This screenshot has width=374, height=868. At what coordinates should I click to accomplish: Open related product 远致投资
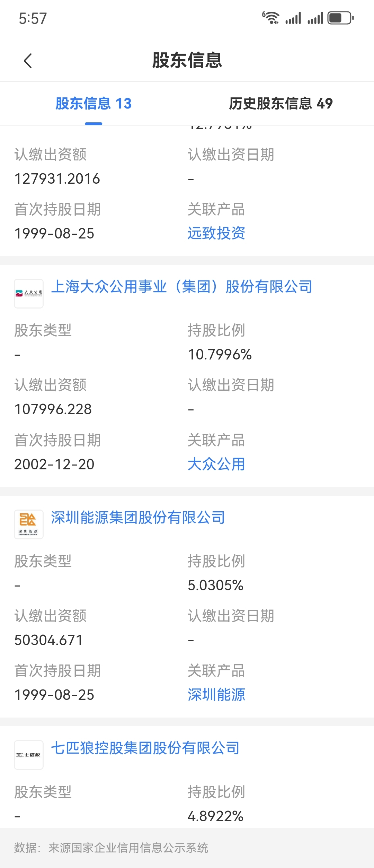(216, 233)
